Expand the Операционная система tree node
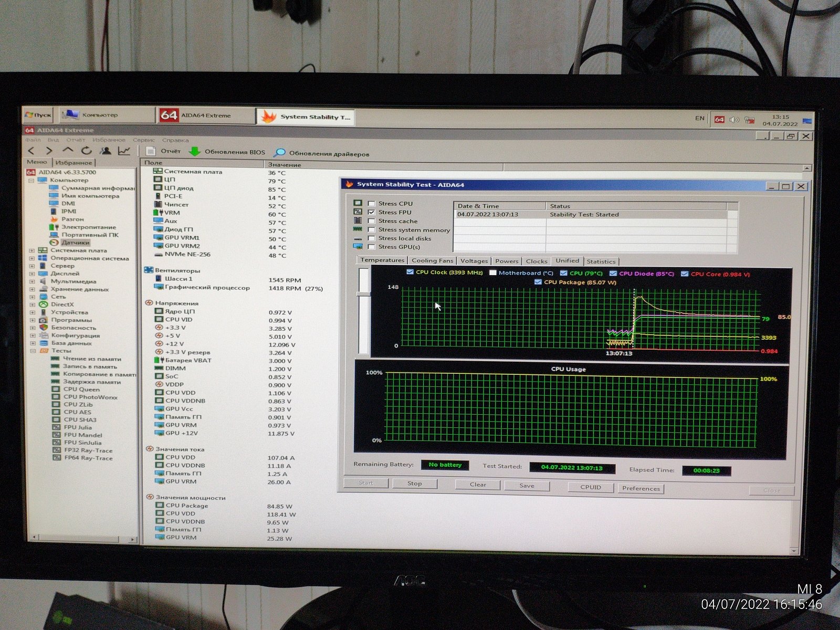The width and height of the screenshot is (840, 630). (x=32, y=258)
